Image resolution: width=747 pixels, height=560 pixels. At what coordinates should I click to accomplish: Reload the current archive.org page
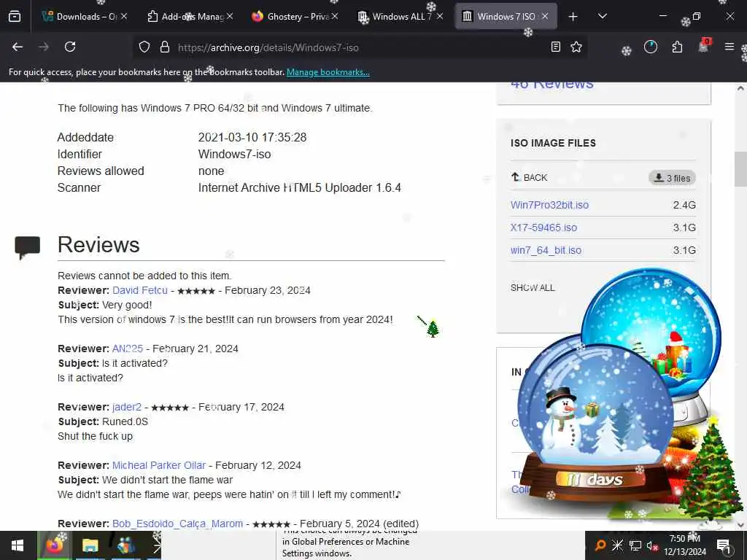pos(70,47)
